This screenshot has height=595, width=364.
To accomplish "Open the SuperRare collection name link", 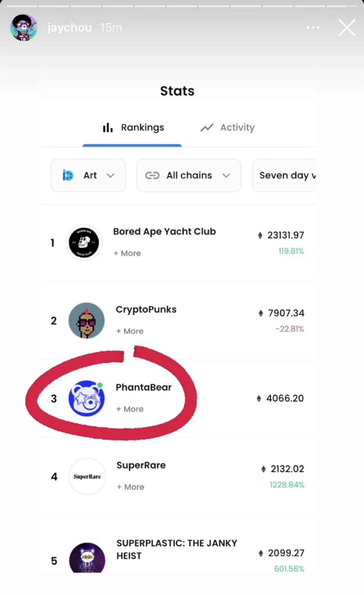I will tap(141, 465).
